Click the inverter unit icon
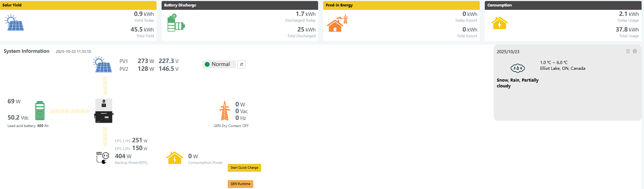Viewport: 644px width, 189px height. [x=104, y=111]
